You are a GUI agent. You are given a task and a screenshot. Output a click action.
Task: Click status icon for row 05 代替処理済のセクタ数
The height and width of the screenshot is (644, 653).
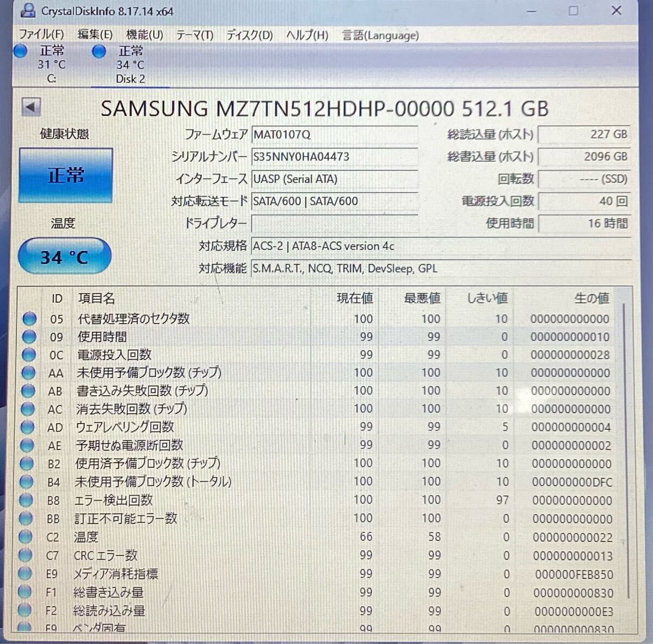pos(29,318)
